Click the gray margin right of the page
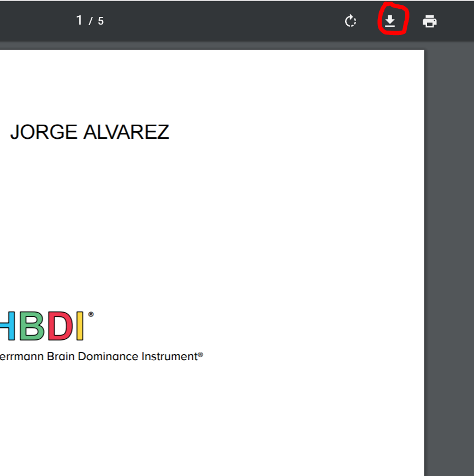This screenshot has width=474, height=476. [x=449, y=246]
